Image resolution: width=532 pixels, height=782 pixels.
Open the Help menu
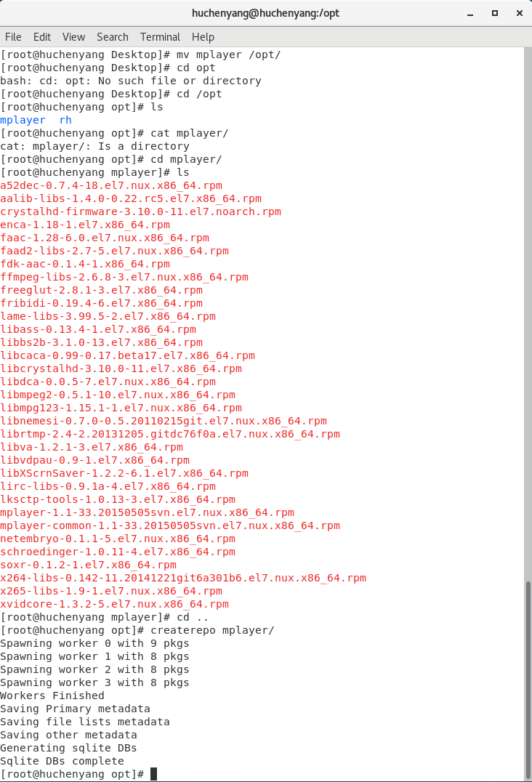203,37
